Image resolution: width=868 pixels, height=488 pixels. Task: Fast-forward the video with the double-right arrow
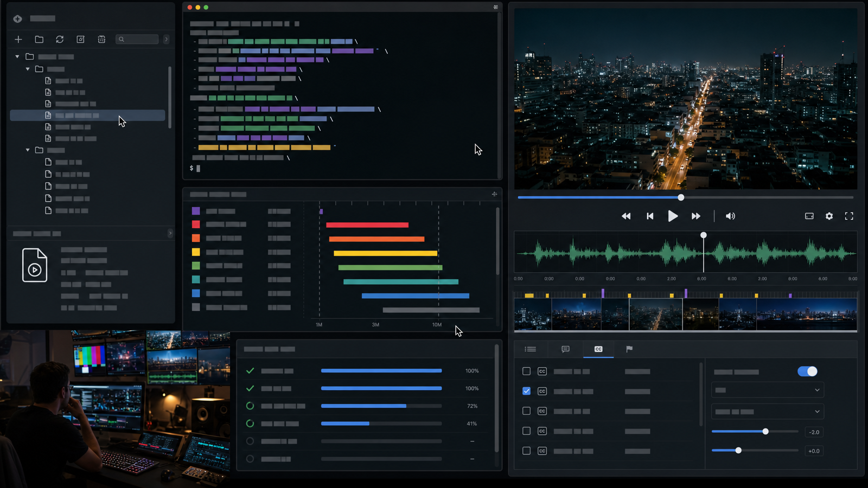coord(695,216)
